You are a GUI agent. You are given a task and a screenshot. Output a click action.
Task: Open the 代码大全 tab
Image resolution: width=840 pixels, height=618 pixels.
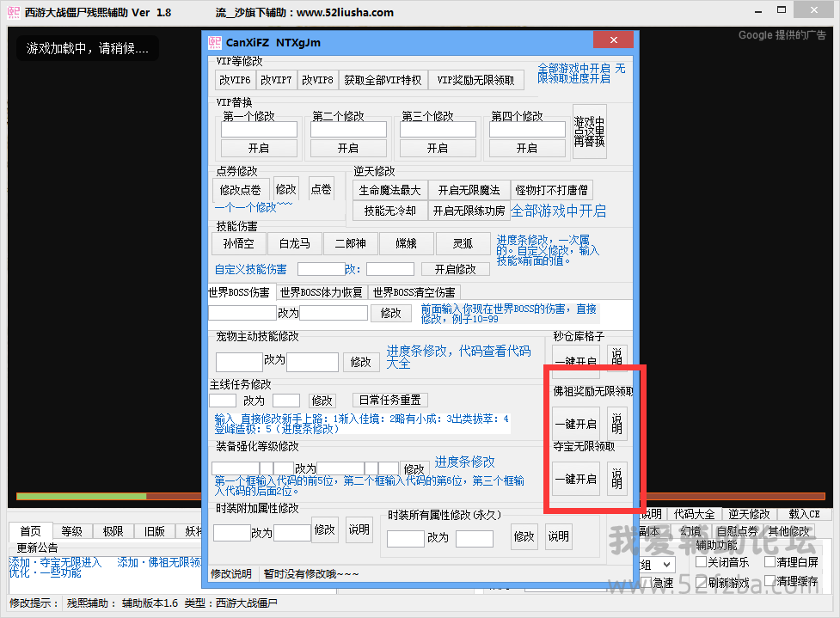(693, 514)
